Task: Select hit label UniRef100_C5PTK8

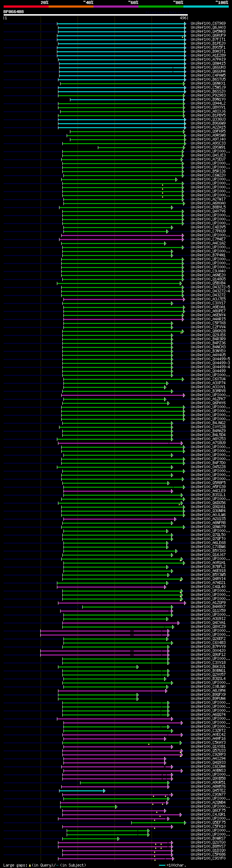Action: (208, 323)
